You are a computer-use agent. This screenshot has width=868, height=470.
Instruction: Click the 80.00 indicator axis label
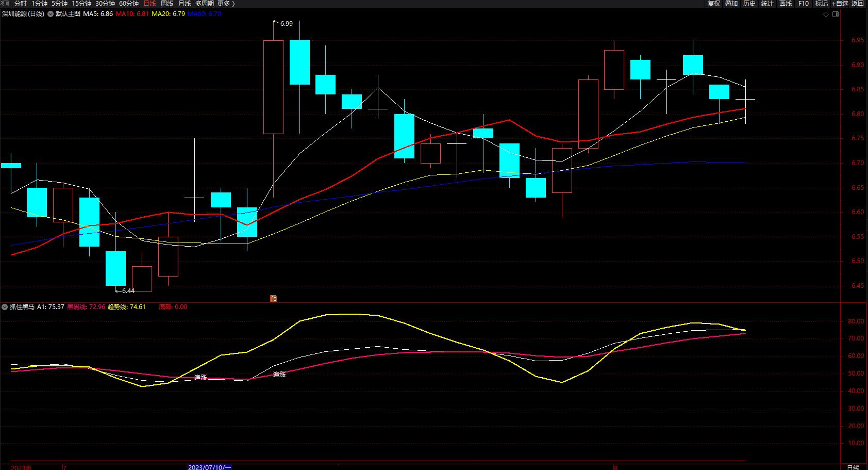tap(856, 321)
